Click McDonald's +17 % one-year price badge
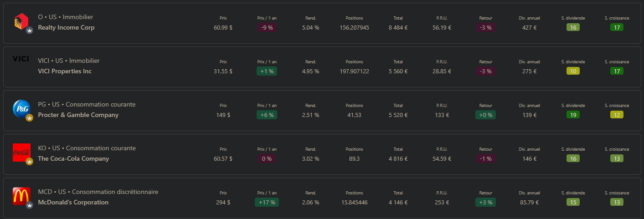Image resolution: width=644 pixels, height=219 pixels. (x=267, y=202)
